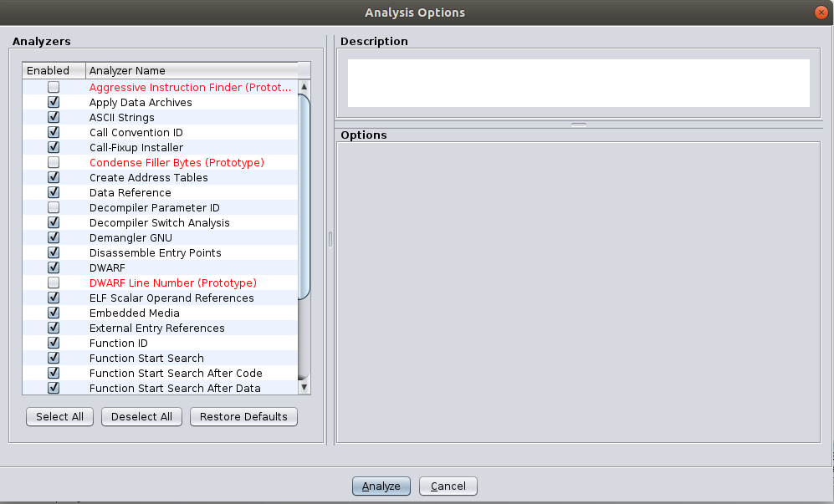Click analyzer list scroll up arrow
Screen dimensions: 834x504
point(304,87)
